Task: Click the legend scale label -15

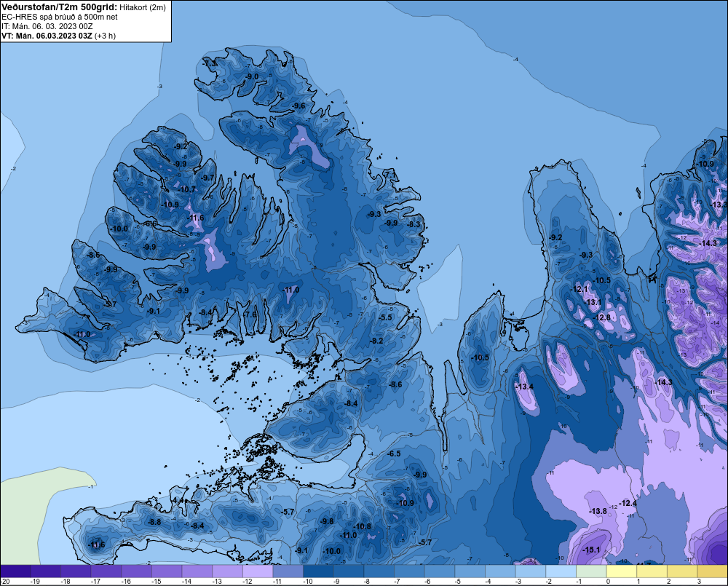Action: 156,582
